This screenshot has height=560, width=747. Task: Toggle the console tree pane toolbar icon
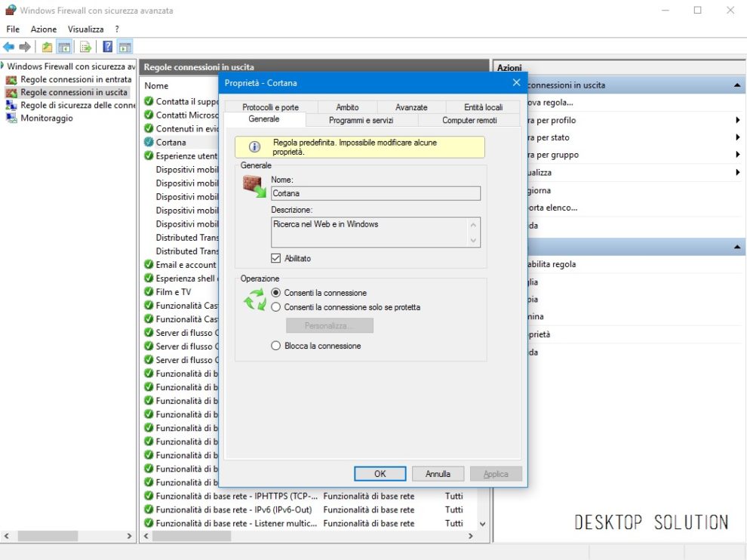tap(65, 47)
